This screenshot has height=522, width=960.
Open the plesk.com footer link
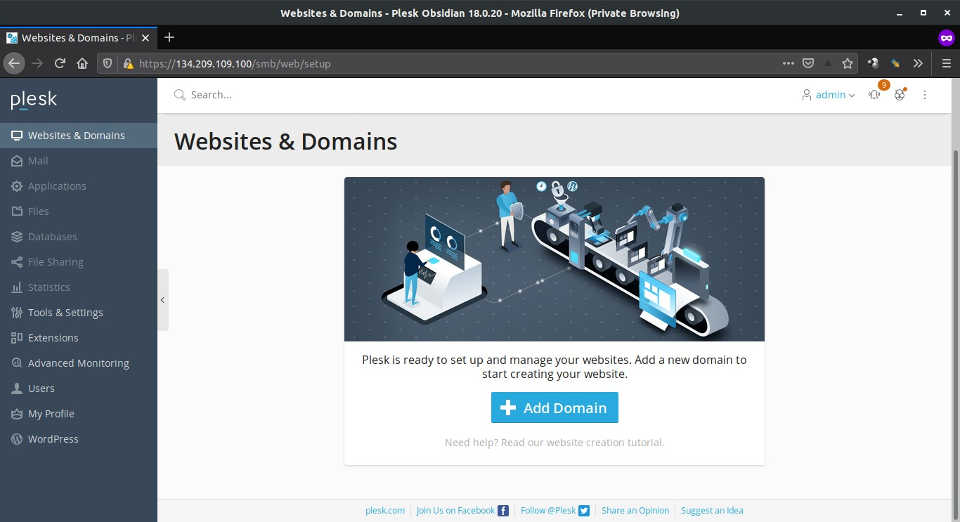pos(385,510)
